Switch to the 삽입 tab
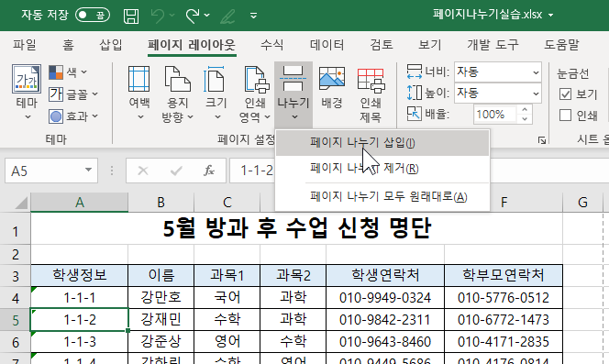 click(x=111, y=45)
